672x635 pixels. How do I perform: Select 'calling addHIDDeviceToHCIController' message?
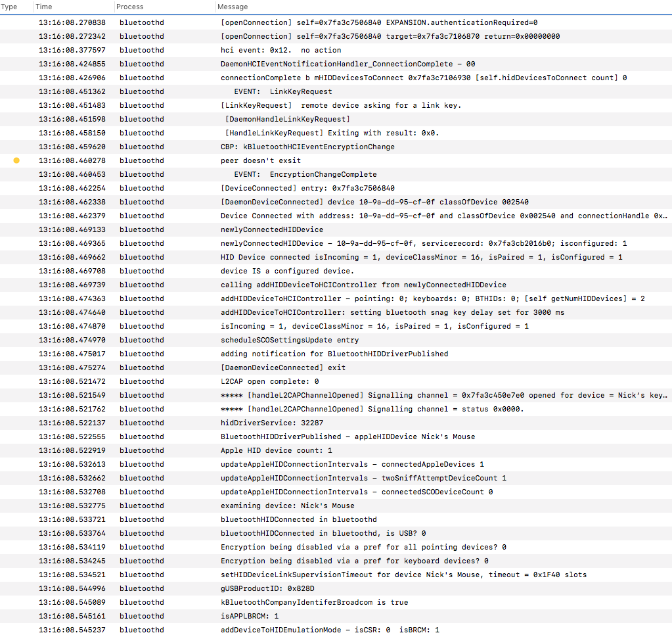coord(363,285)
